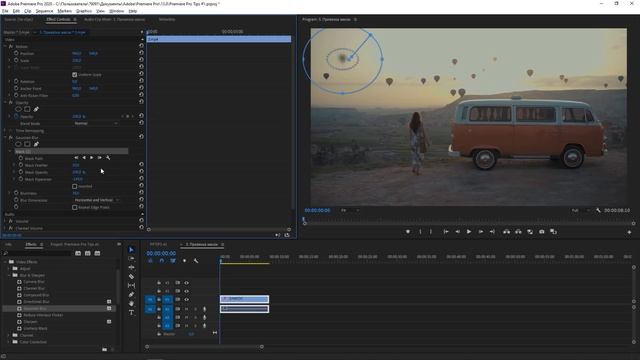The image size is (640, 360).
Task: Toggle animation stopwatch for Scale
Action: [x=16, y=60]
